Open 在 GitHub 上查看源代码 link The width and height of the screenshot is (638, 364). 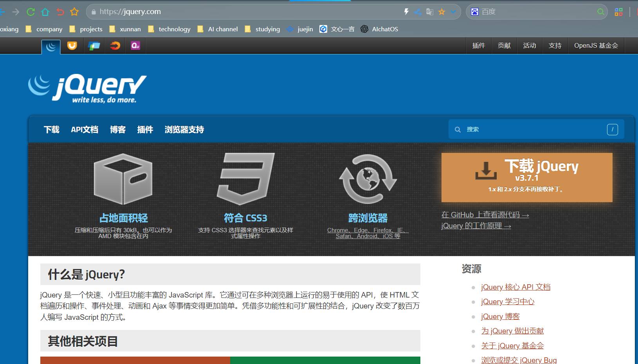point(485,215)
